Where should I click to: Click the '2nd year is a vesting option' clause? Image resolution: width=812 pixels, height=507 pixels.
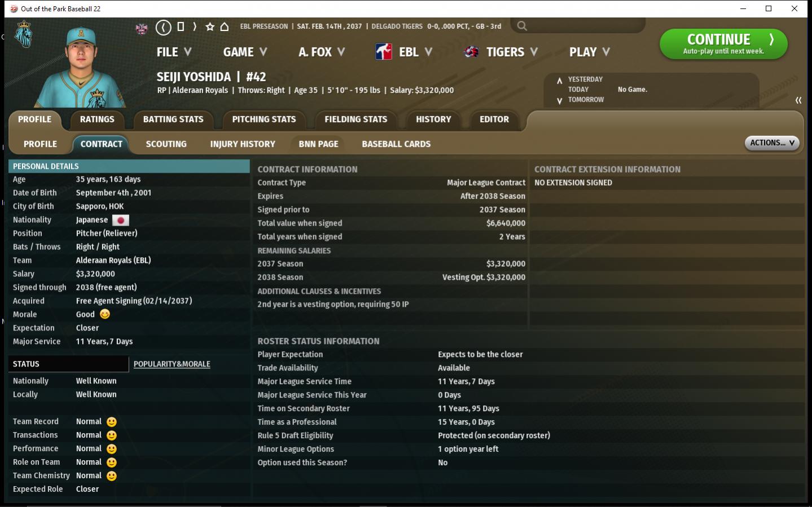point(333,305)
